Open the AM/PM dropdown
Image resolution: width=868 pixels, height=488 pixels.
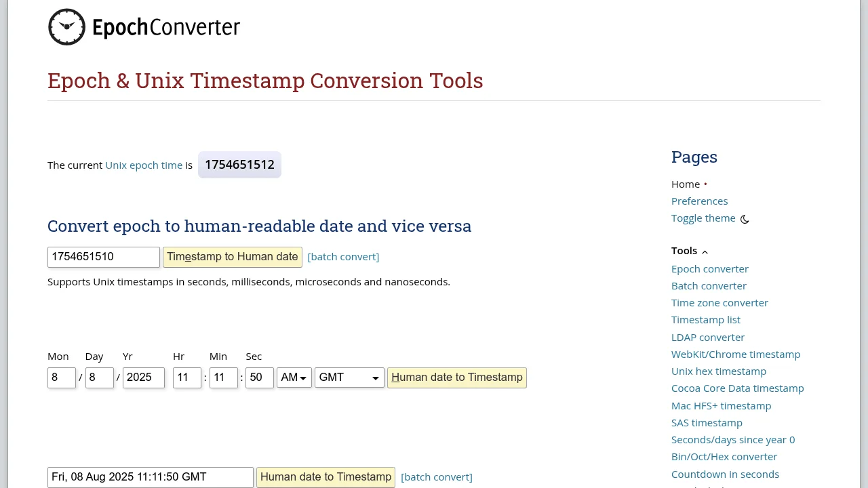[294, 378]
